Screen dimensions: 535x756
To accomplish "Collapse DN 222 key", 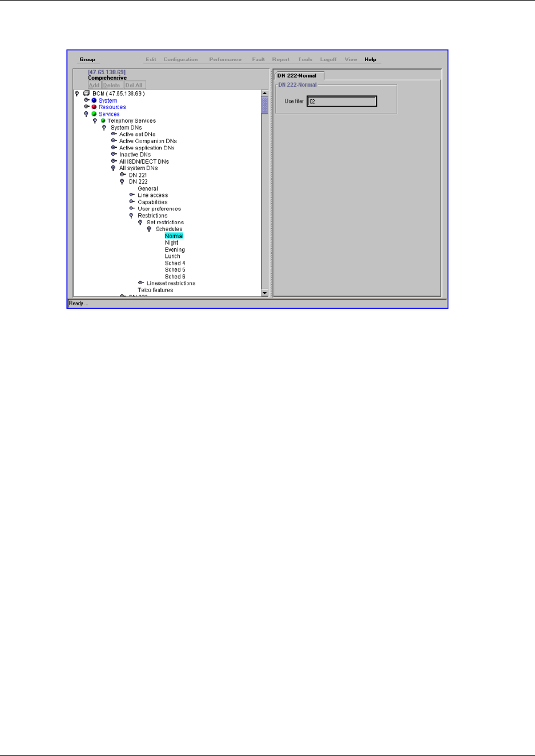I will tap(122, 182).
